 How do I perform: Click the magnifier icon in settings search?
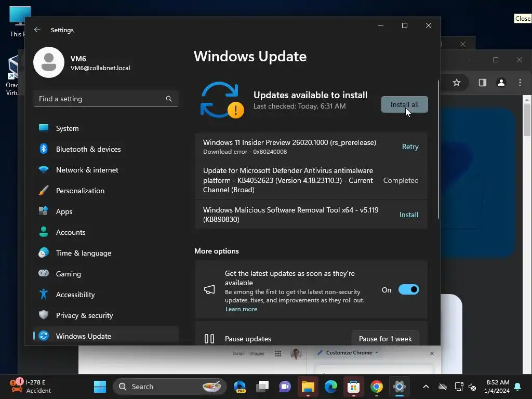point(169,99)
